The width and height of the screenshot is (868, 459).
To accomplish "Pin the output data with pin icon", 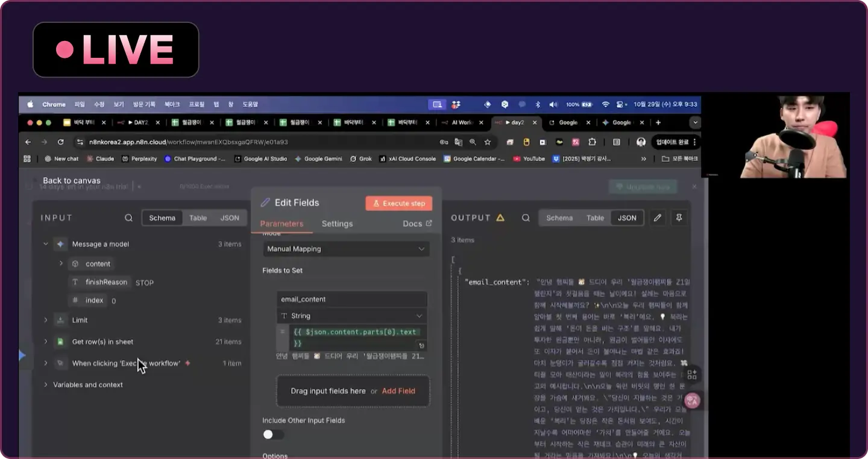I will click(679, 218).
